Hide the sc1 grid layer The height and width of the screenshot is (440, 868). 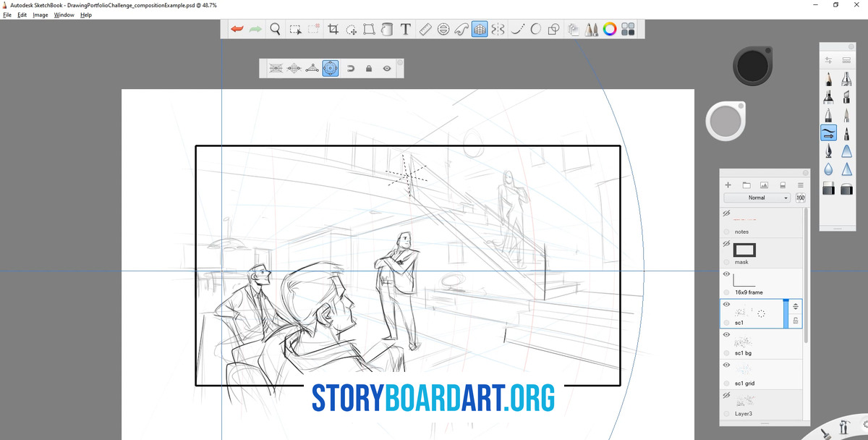click(726, 365)
